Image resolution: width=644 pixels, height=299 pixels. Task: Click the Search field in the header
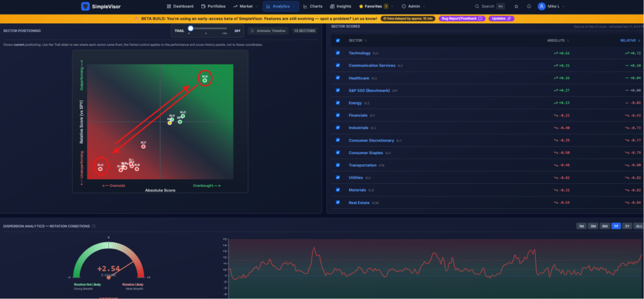coord(489,6)
